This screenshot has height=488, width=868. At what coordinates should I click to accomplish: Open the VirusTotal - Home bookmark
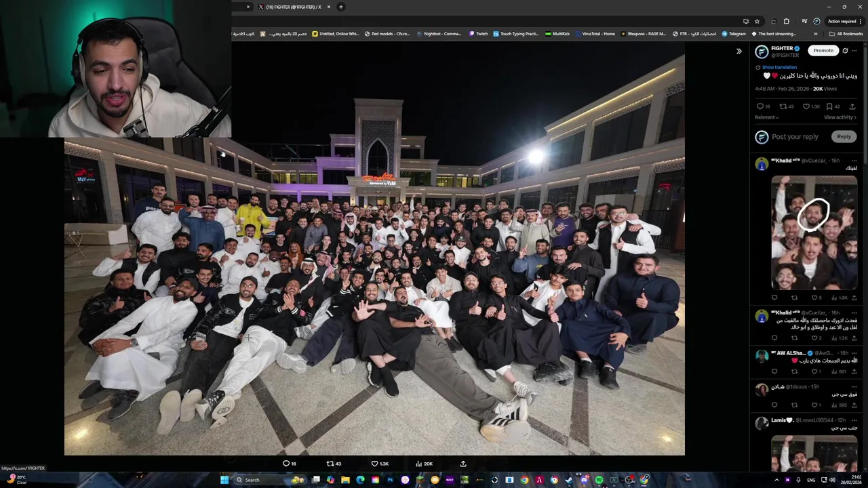595,34
